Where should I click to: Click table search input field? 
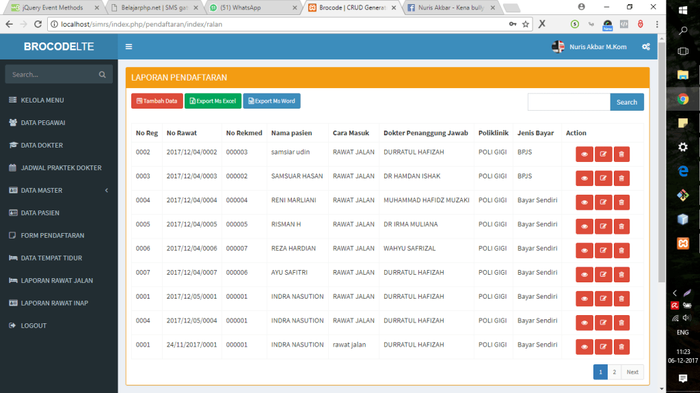pos(569,102)
